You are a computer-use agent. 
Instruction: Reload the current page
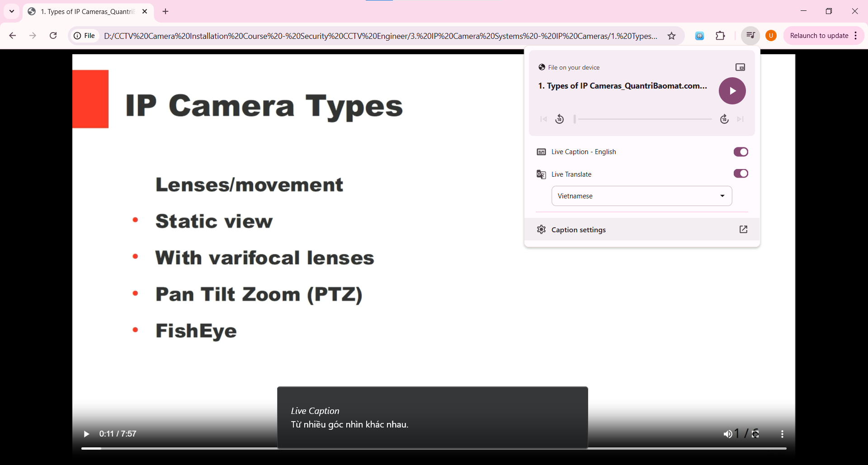53,36
